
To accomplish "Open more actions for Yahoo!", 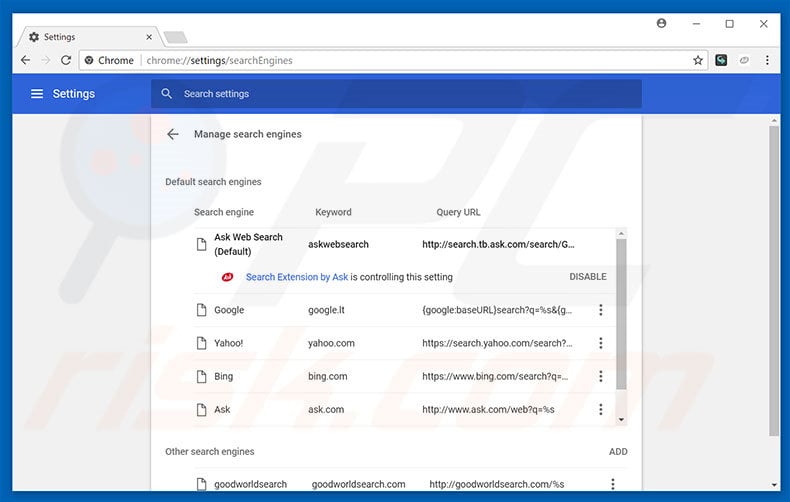I will pos(601,343).
